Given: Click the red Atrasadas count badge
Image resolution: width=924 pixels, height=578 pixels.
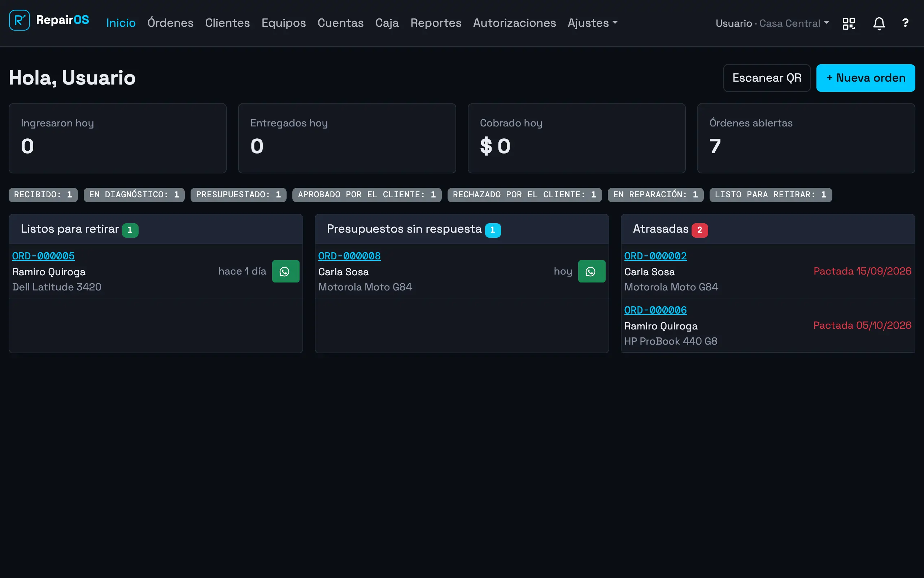Looking at the screenshot, I should pyautogui.click(x=699, y=230).
